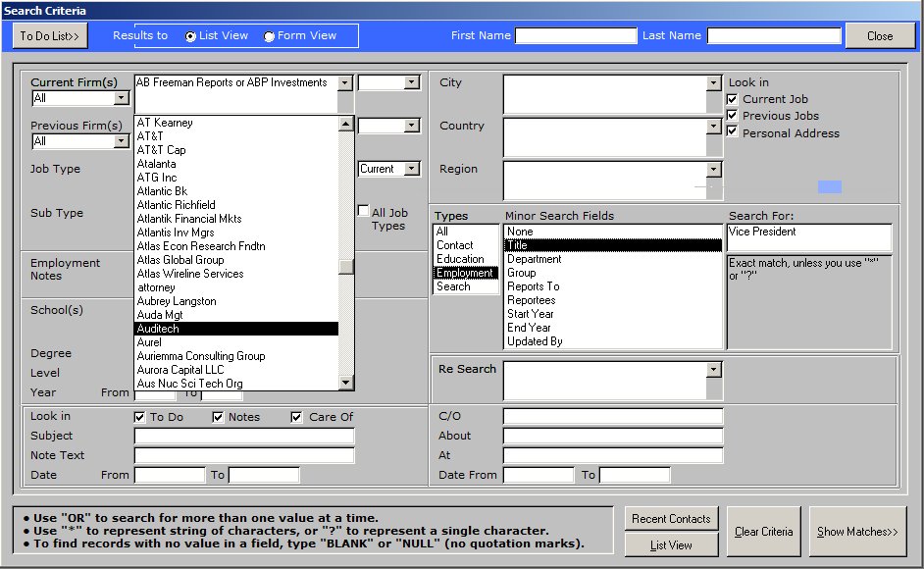Select Atlas Wireline Services entry

pyautogui.click(x=237, y=274)
